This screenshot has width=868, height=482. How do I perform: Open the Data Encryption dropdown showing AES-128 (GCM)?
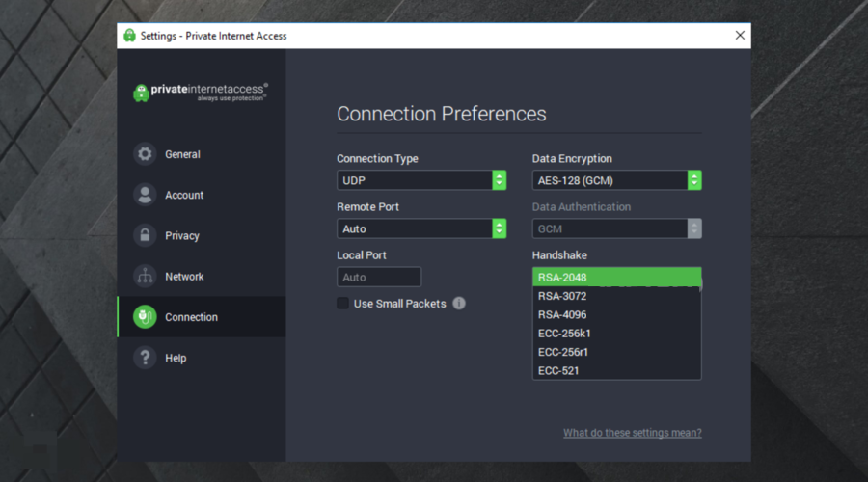(616, 180)
